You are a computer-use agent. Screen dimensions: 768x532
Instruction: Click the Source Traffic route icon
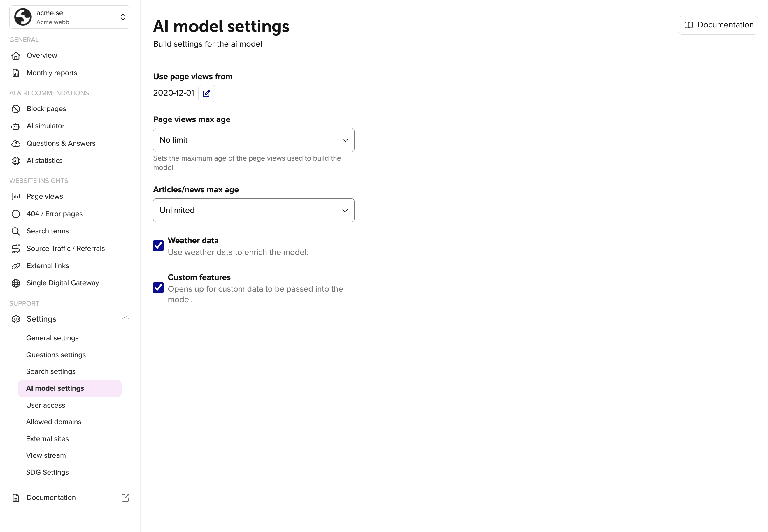pos(16,249)
